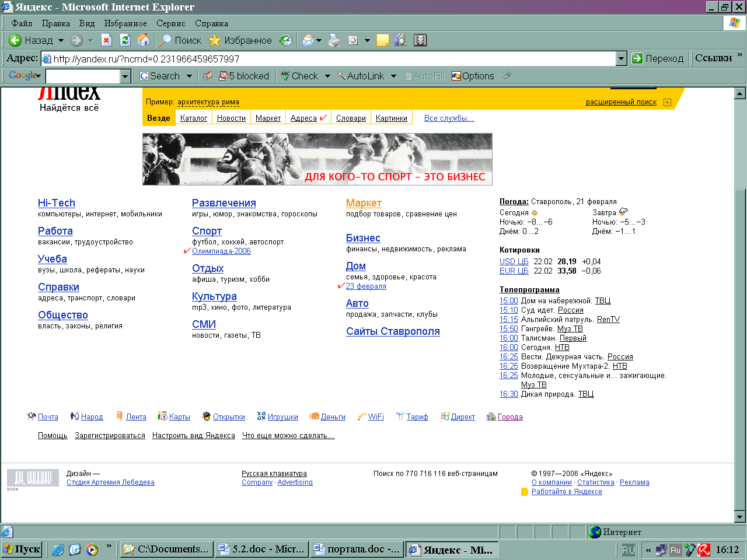Click USD ЦБ exchange rate link

514,261
